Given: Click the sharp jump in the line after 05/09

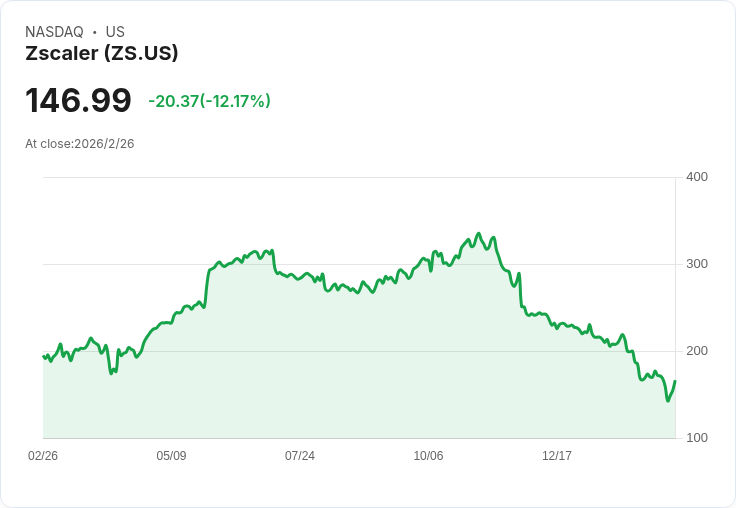Looking at the screenshot, I should click(207, 286).
